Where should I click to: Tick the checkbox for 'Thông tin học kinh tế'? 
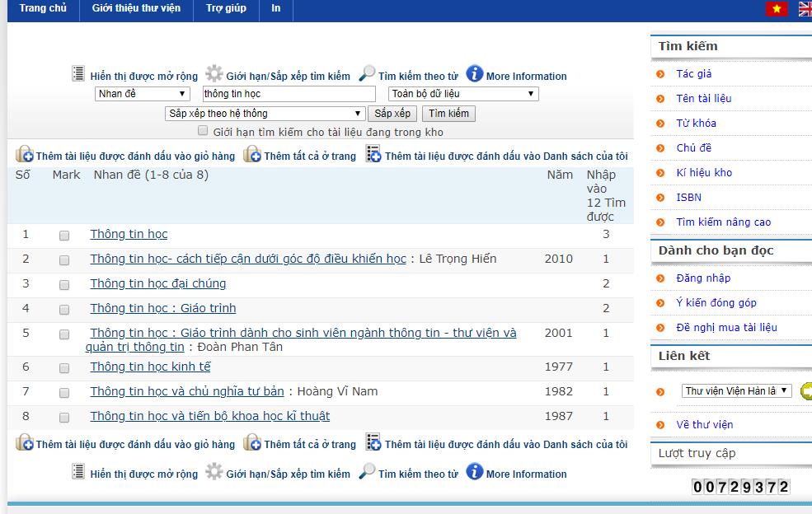64,368
